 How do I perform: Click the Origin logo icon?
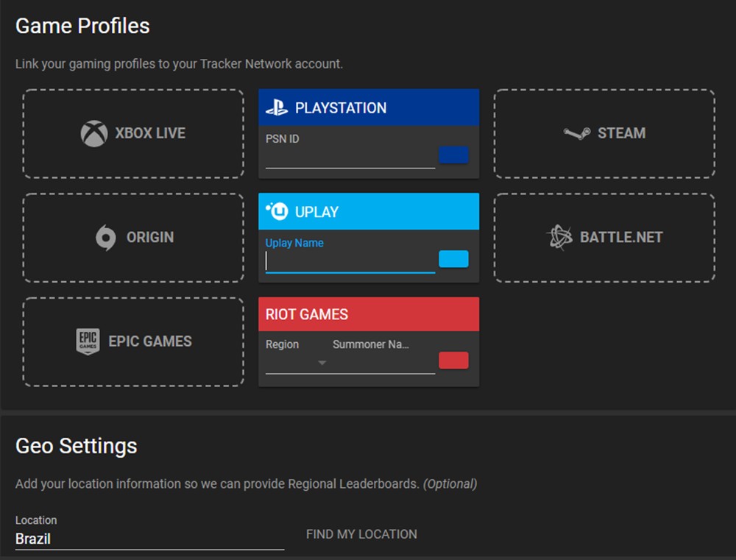(x=105, y=238)
